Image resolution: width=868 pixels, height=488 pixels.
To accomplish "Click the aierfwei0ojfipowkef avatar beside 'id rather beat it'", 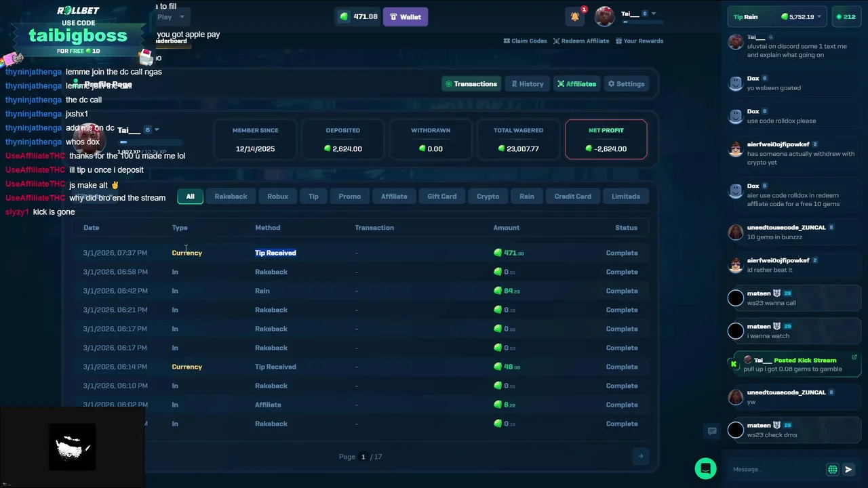I will coord(736,264).
